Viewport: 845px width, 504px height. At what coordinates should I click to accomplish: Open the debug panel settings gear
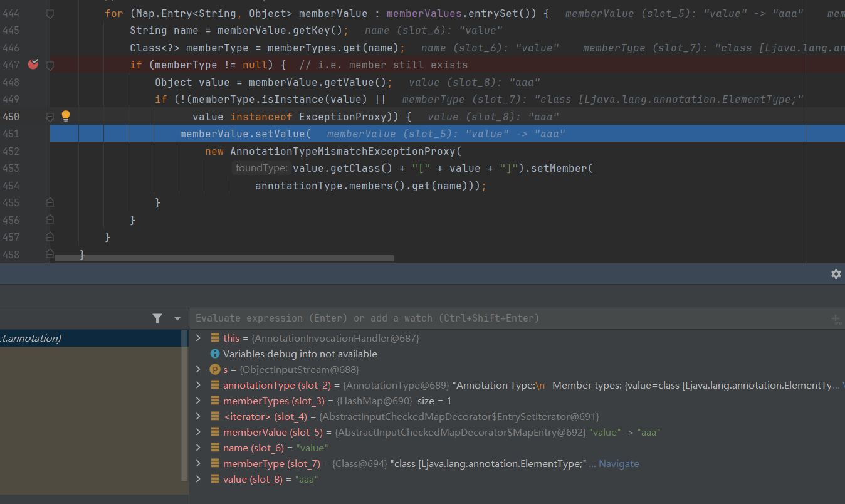(x=836, y=274)
